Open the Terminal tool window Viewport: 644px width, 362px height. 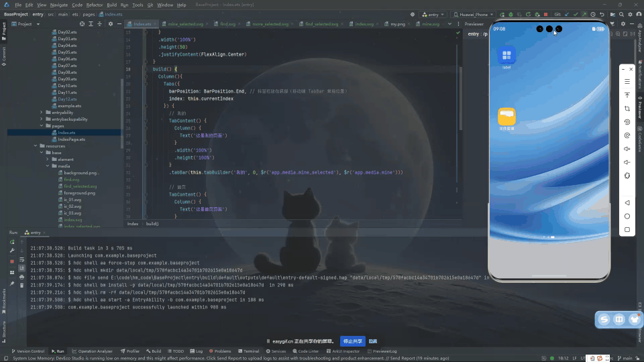coord(248,351)
